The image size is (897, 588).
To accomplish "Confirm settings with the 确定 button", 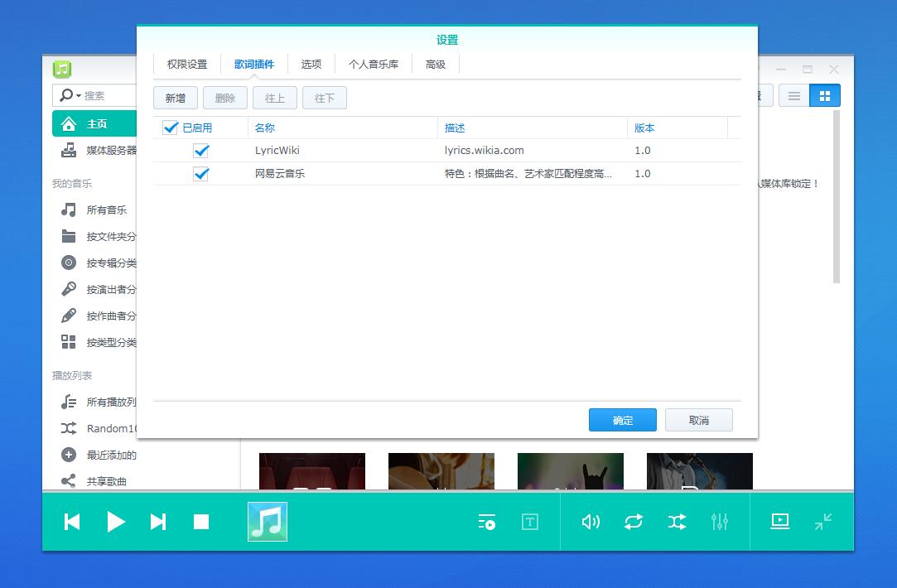I will click(x=622, y=420).
